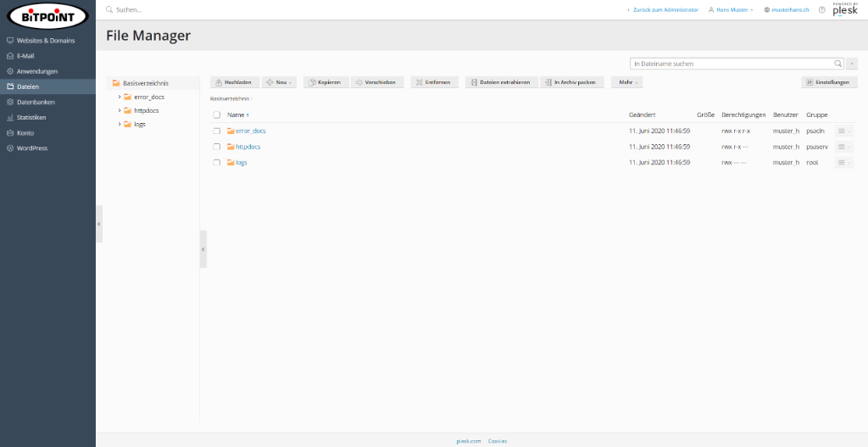Click the Entfernen button
The width and height of the screenshot is (868, 447).
435,82
